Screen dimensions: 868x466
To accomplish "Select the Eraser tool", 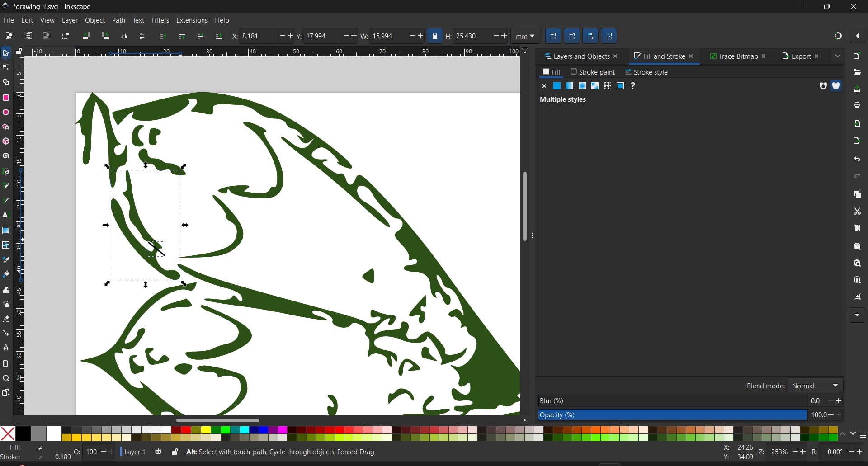I will pos(6,319).
